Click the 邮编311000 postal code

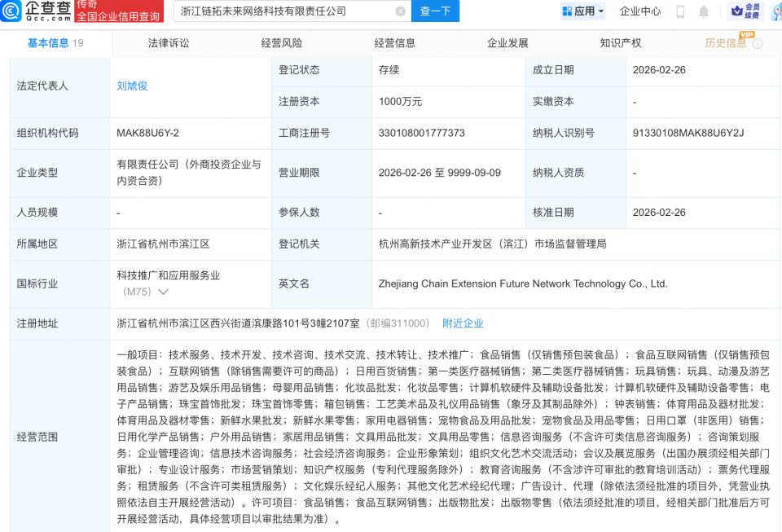[398, 323]
